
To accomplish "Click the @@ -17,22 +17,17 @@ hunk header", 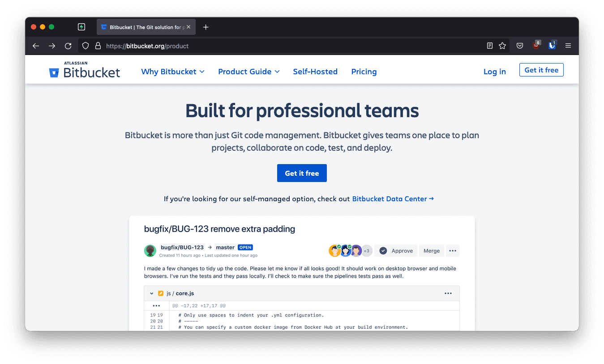I will tap(199, 306).
